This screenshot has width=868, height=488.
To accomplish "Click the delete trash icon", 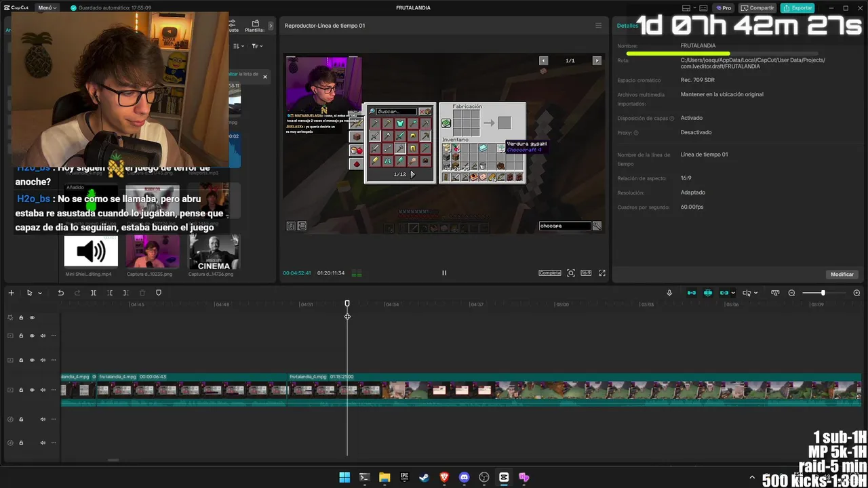I will point(142,293).
